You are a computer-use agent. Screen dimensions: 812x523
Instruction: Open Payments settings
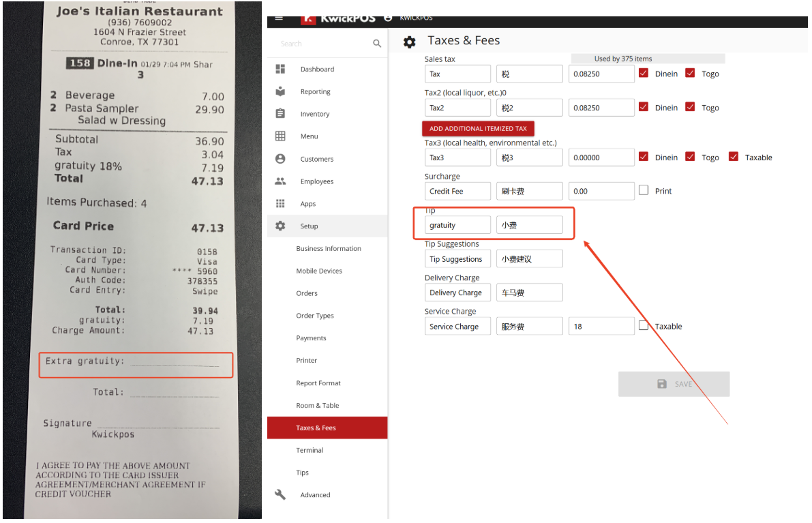click(x=327, y=338)
